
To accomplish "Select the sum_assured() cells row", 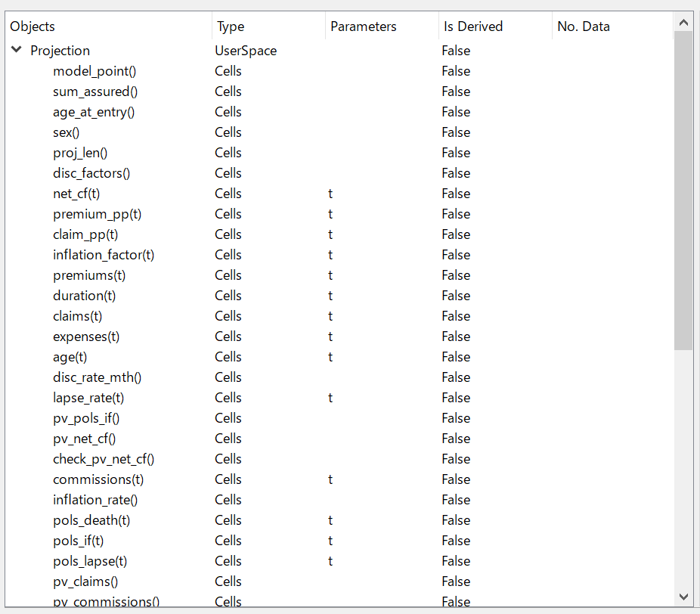I will 339,91.
